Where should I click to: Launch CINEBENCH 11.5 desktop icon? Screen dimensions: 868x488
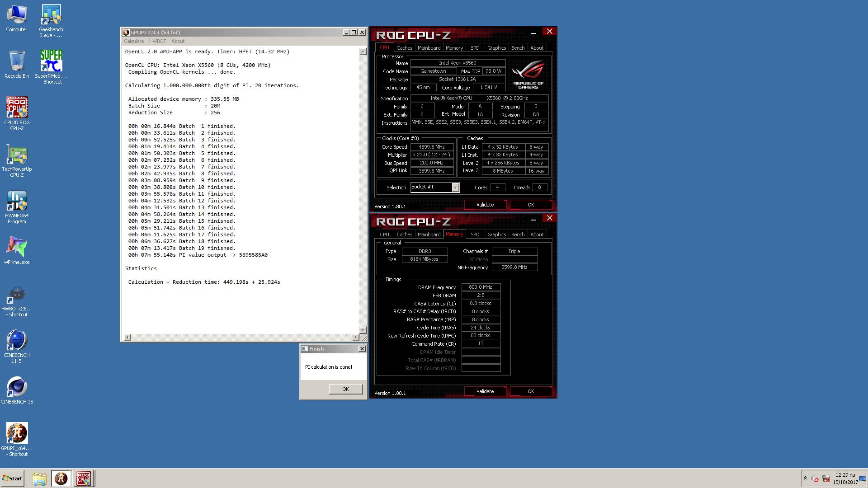click(17, 347)
